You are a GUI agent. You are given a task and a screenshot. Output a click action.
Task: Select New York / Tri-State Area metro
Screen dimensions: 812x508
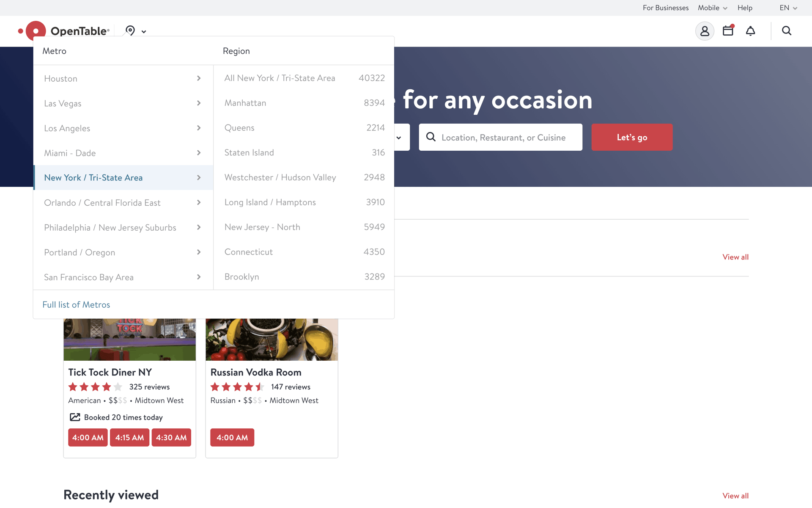(x=123, y=178)
